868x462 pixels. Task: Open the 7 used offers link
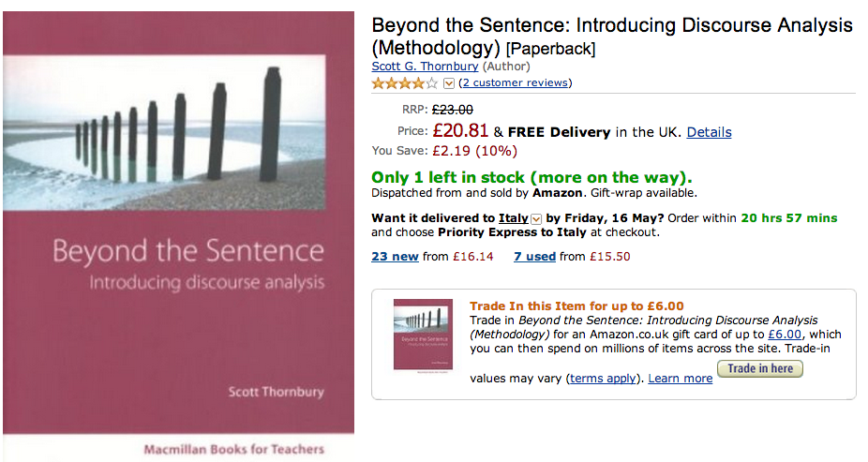pos(534,256)
